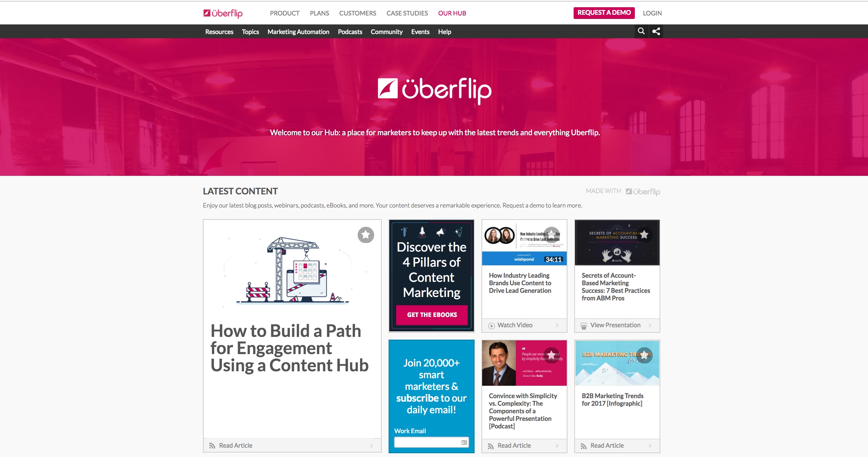The width and height of the screenshot is (868, 457).
Task: Select the Topics navigation menu item
Action: click(x=250, y=31)
